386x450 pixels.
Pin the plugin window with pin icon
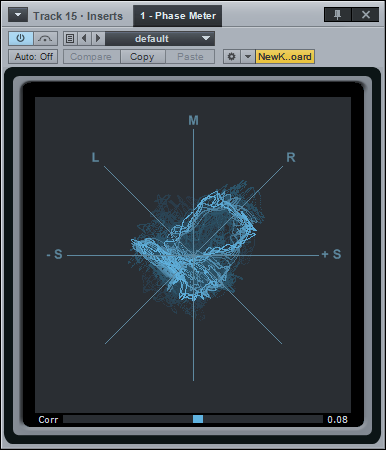coord(337,15)
